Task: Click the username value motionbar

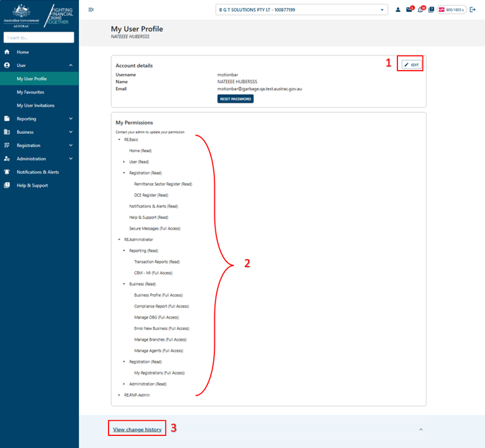Action: (228, 75)
